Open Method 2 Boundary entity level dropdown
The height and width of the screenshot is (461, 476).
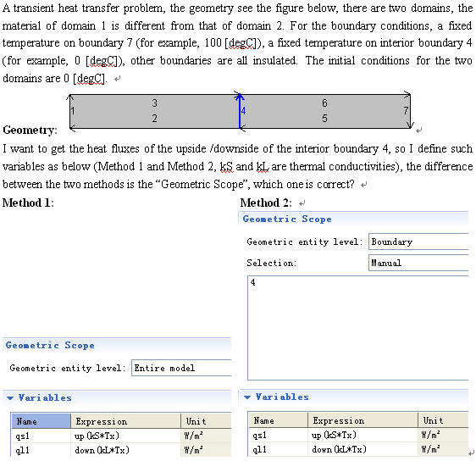[418, 242]
